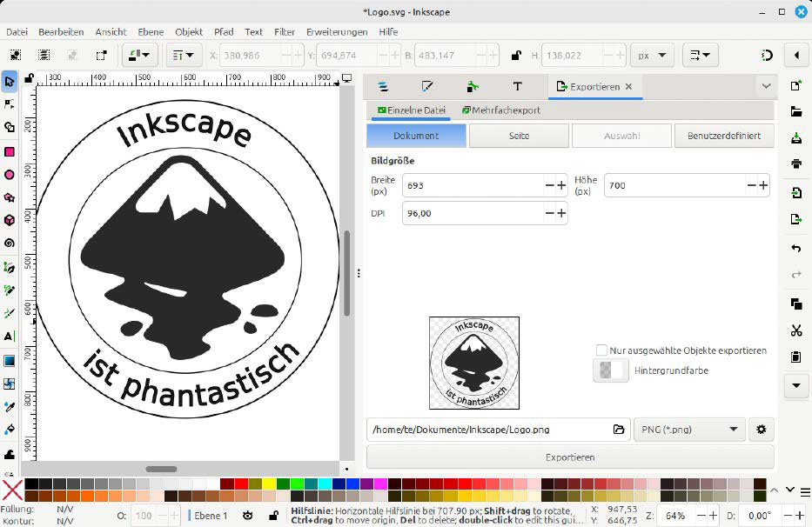Open export settings gear icon
812x527 pixels.
coord(762,429)
